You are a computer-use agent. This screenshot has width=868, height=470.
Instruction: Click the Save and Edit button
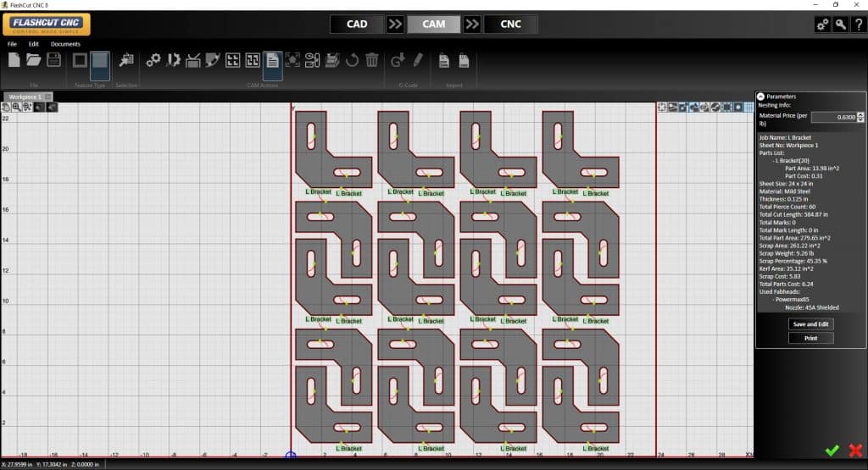point(810,324)
